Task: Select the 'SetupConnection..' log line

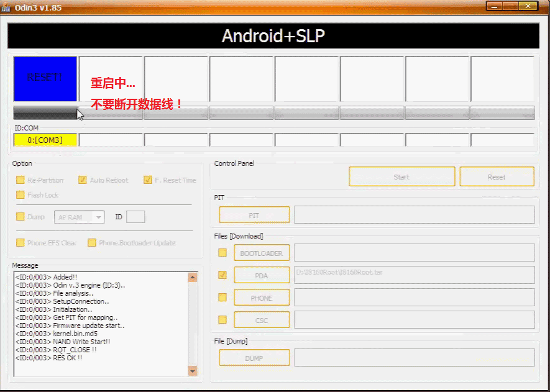Action: tap(62, 301)
